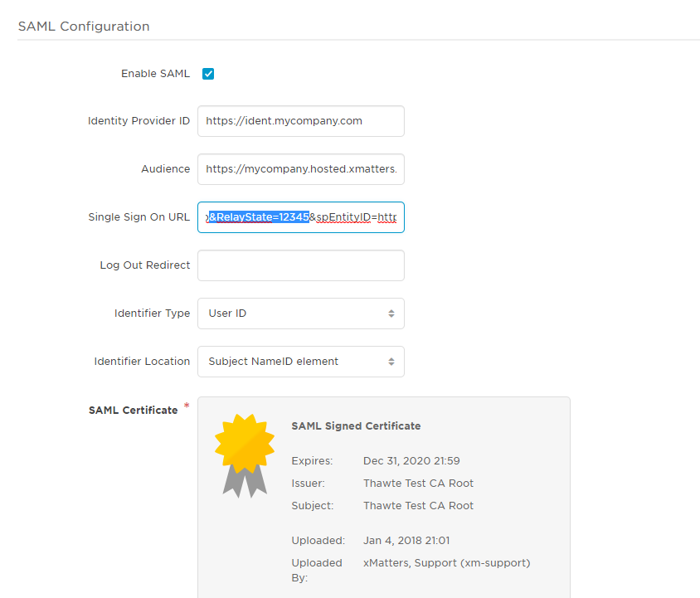Click the Identity Provider ID label

pyautogui.click(x=139, y=121)
